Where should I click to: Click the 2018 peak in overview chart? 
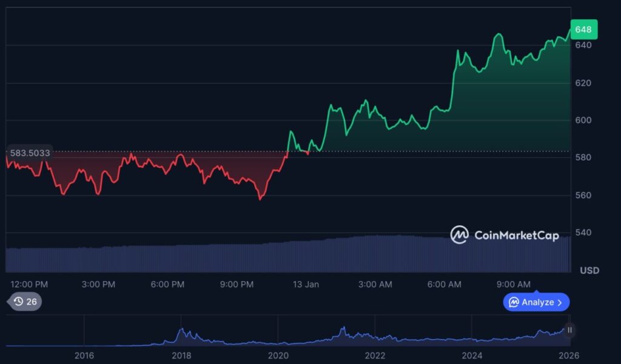[x=181, y=331]
